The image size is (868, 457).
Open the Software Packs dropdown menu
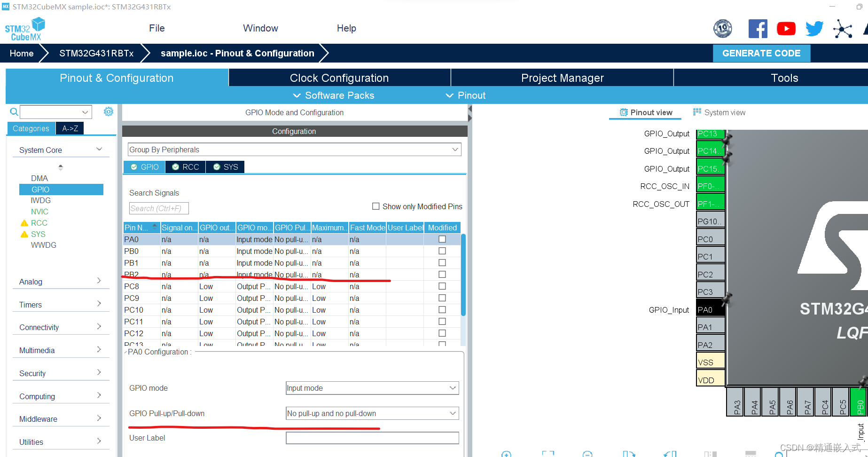(x=334, y=95)
